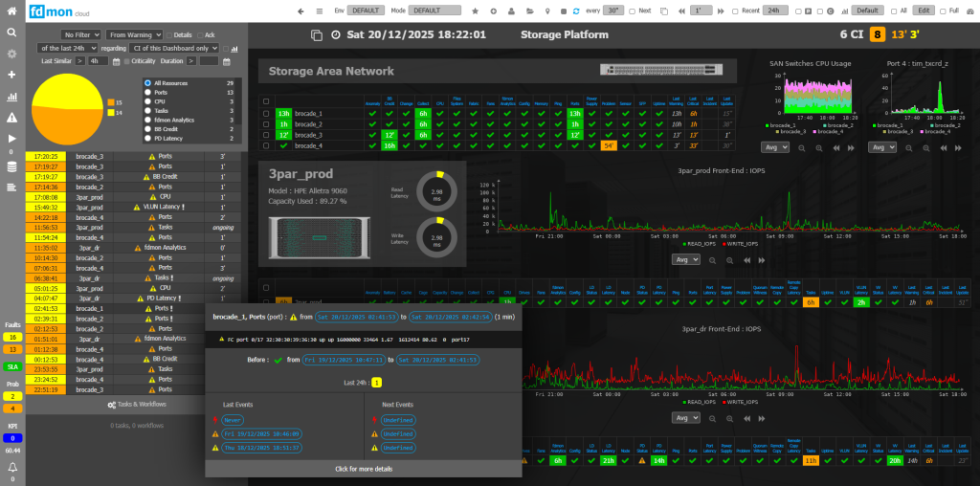980x486 pixels.
Task: Click the database stack sidebar icon
Action: click(x=11, y=166)
